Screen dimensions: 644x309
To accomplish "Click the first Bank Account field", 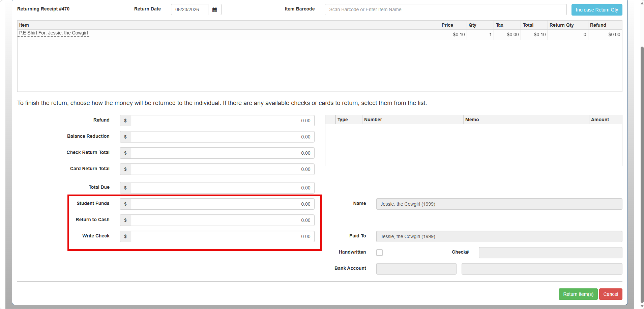I will click(x=416, y=269).
